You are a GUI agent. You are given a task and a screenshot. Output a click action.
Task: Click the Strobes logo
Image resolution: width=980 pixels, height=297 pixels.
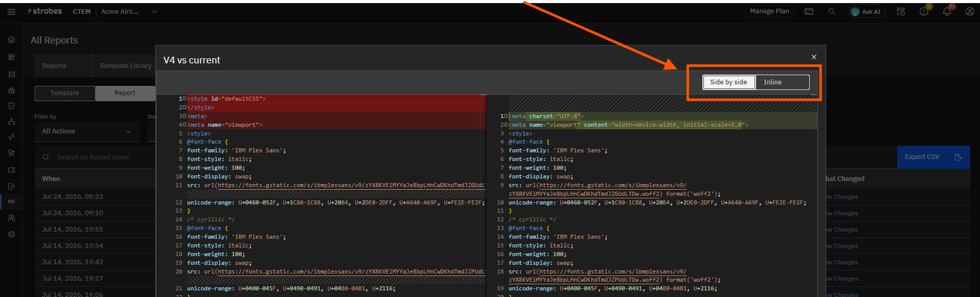point(44,11)
